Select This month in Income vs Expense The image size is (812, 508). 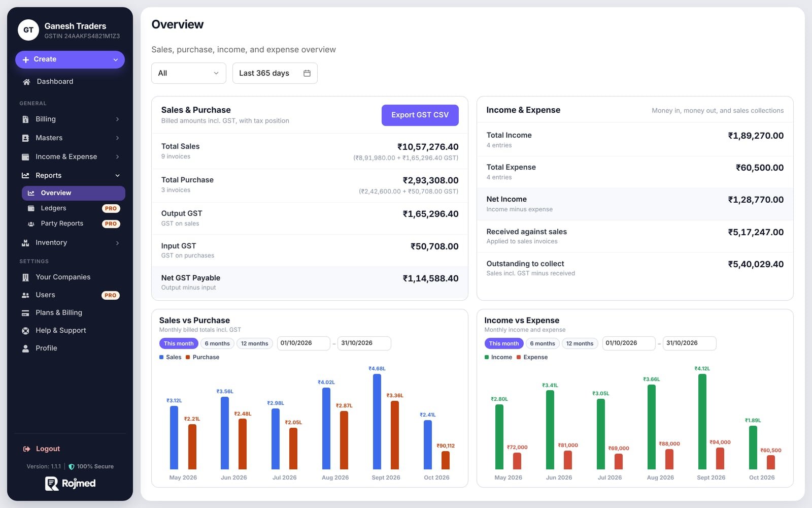click(504, 343)
